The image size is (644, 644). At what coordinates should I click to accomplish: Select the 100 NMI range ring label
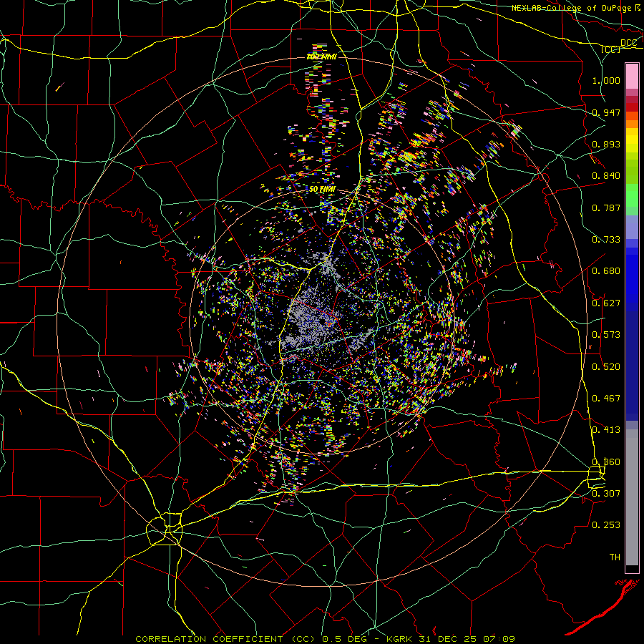tap(321, 57)
